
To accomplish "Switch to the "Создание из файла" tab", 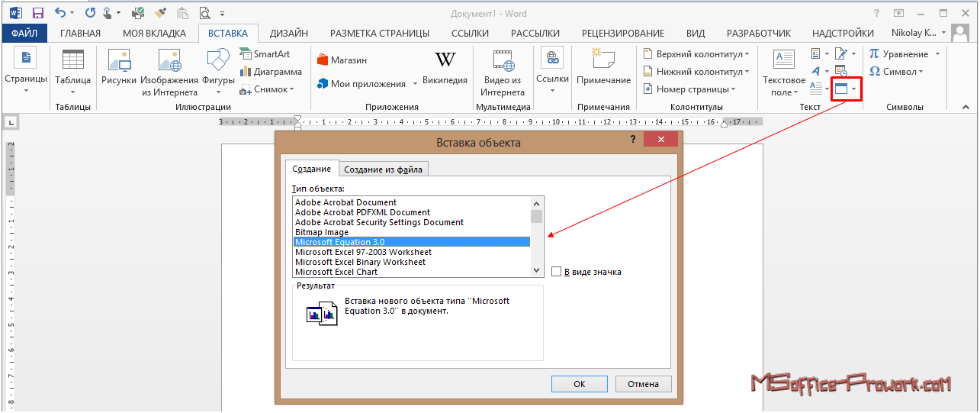I will (x=382, y=169).
